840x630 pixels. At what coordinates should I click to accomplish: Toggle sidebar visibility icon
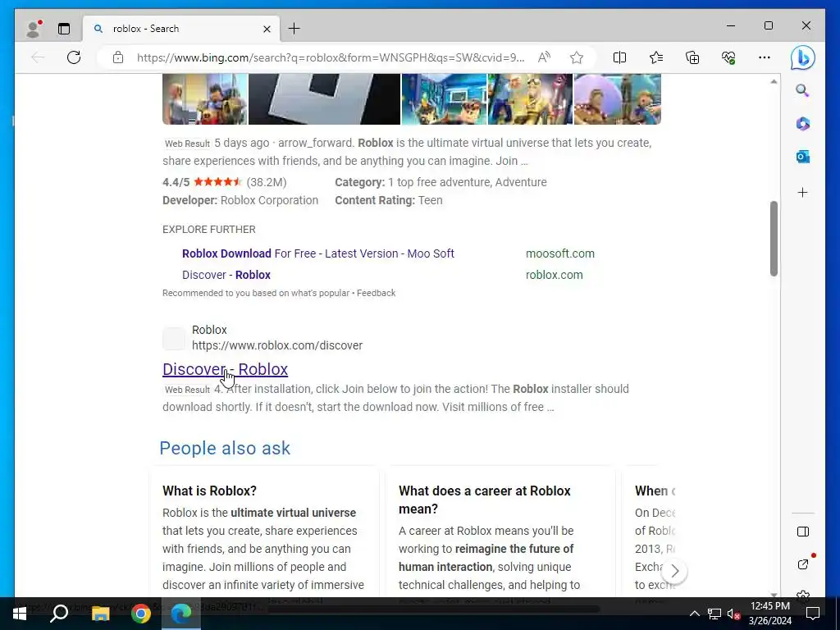(x=802, y=532)
